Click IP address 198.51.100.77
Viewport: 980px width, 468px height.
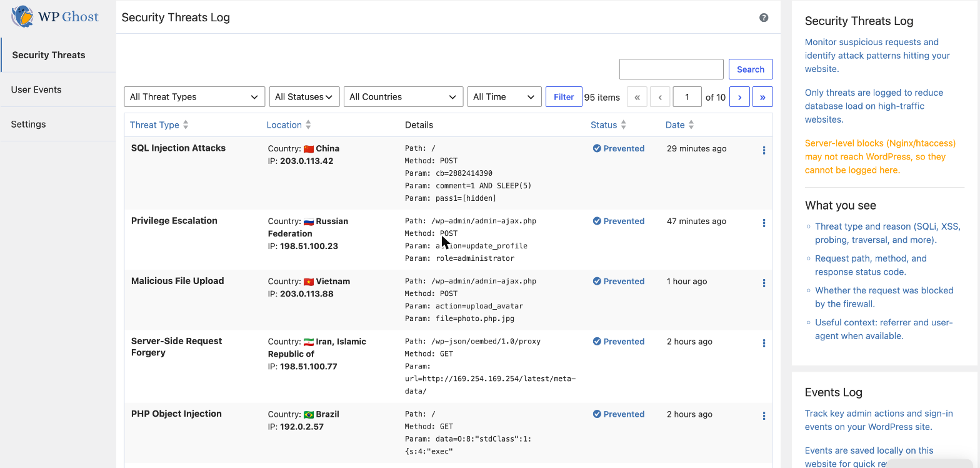309,366
